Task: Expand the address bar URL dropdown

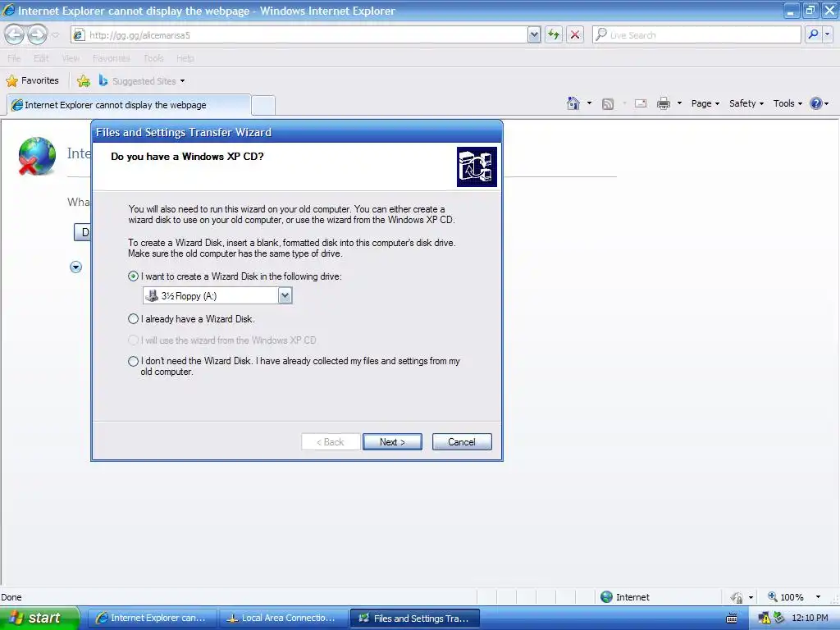Action: coord(533,34)
